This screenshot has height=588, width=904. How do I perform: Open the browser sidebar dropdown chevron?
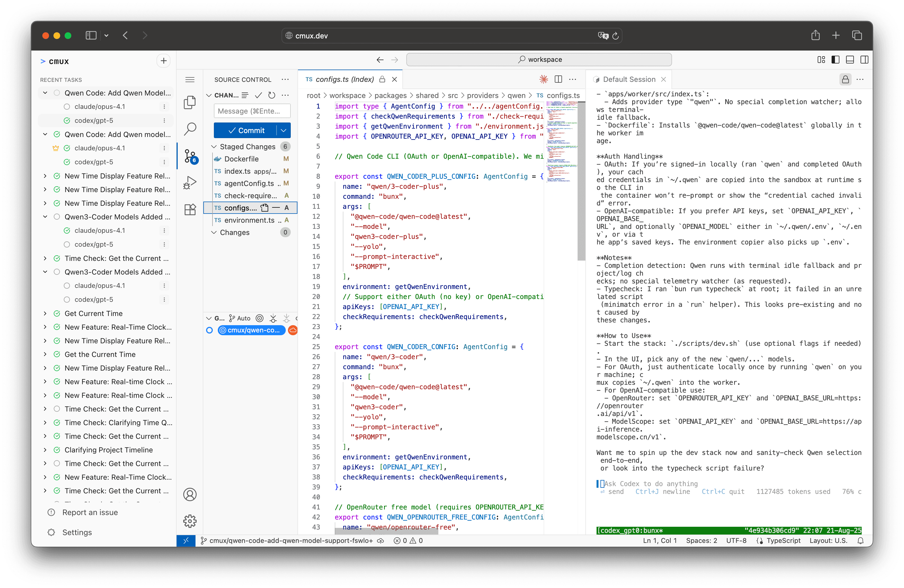pyautogui.click(x=106, y=35)
